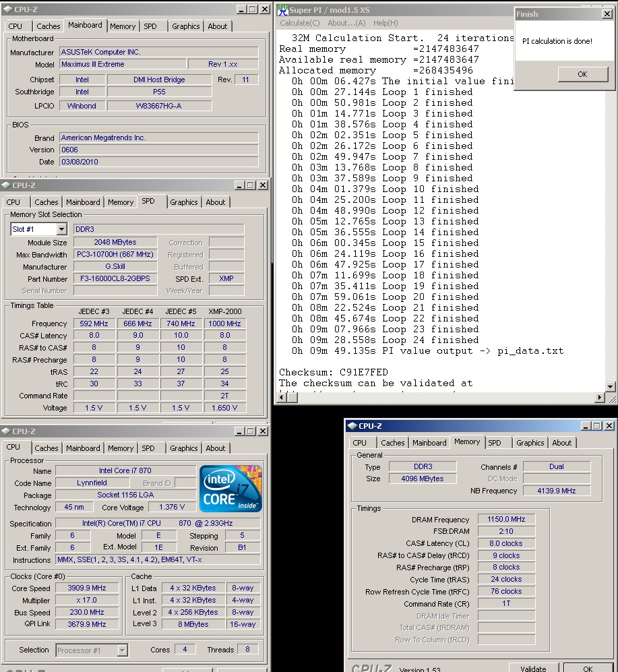Open the Processor #1 selection dropdown
Image resolution: width=618 pixels, height=672 pixels.
tap(122, 650)
